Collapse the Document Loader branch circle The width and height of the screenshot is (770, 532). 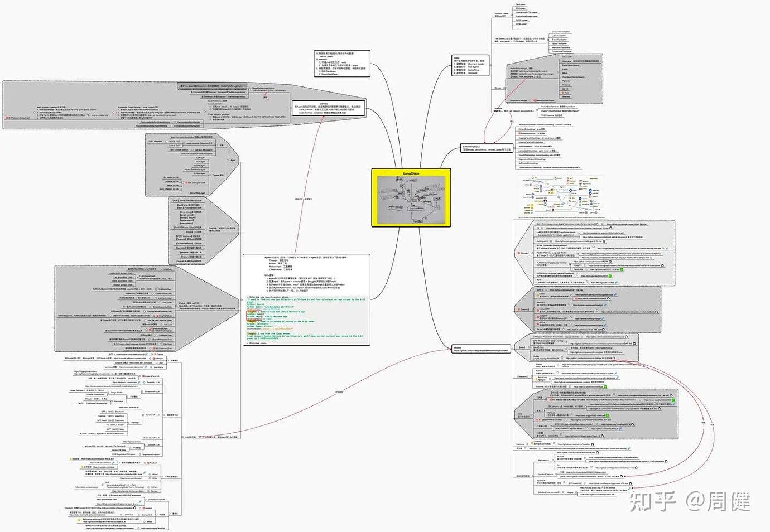pos(512,15)
